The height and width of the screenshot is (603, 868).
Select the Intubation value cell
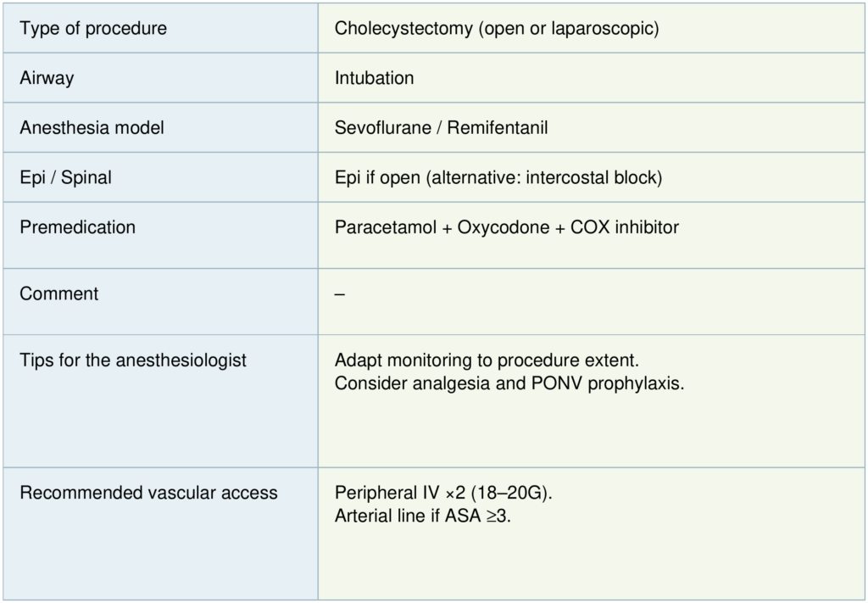click(x=374, y=78)
